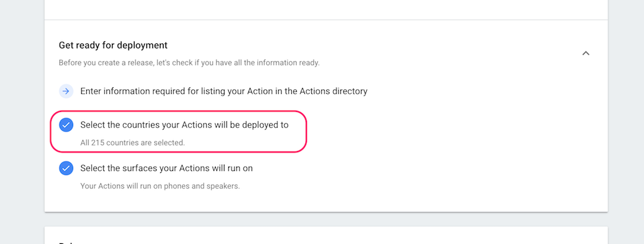This screenshot has width=644, height=244.
Task: Click the All 215 countries are selected text
Action: click(133, 143)
